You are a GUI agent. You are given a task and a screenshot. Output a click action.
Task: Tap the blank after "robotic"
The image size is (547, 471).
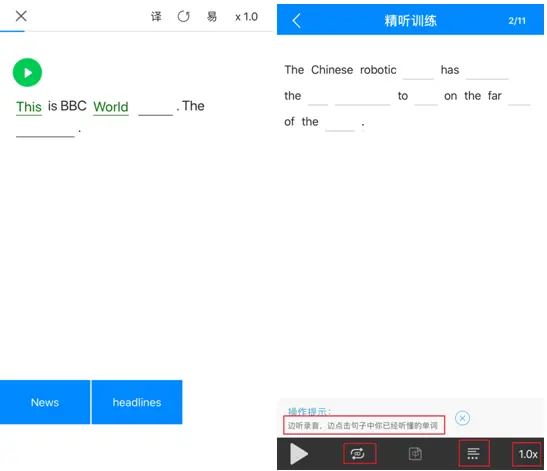pos(418,72)
